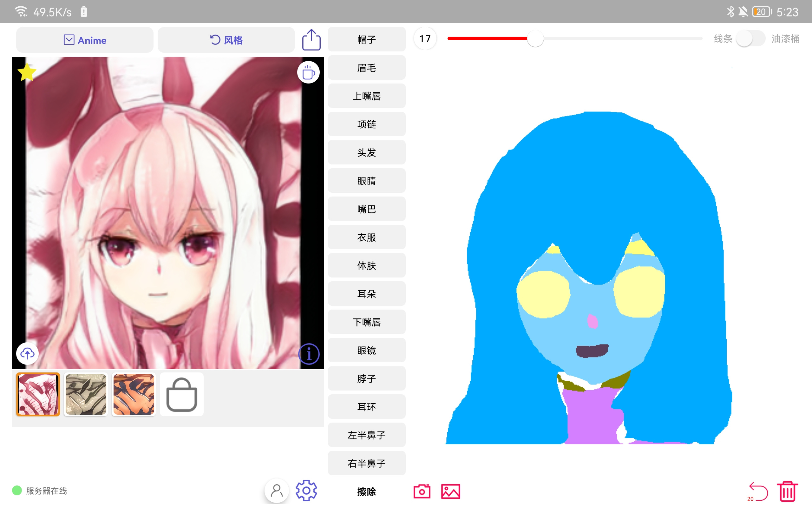Click the brush size value 17
This screenshot has height=508, width=812.
425,39
